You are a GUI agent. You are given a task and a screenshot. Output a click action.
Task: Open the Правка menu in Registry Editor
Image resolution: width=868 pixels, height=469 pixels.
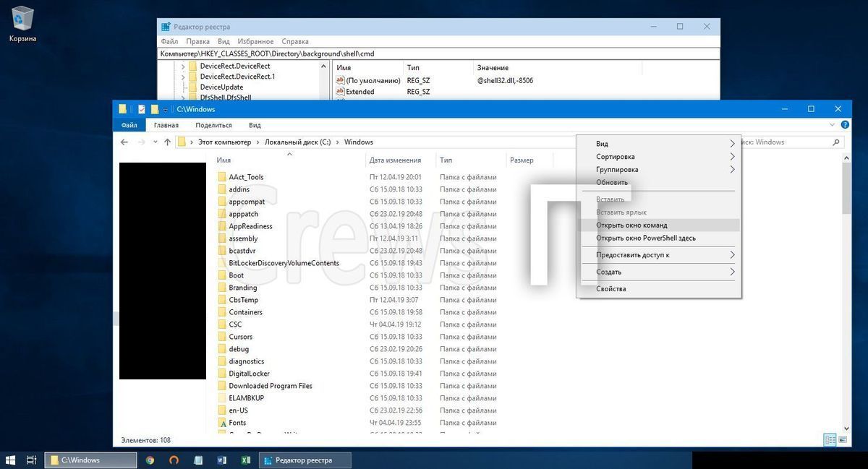[197, 42]
